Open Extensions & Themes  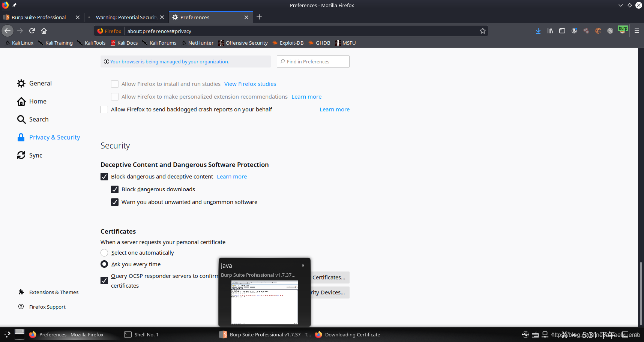pyautogui.click(x=48, y=292)
